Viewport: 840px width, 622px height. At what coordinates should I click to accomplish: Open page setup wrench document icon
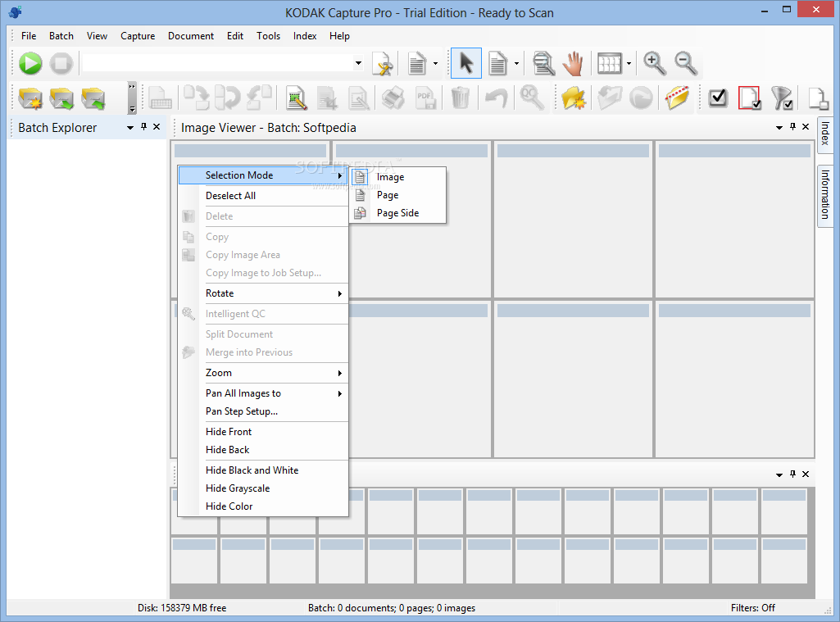click(383, 64)
